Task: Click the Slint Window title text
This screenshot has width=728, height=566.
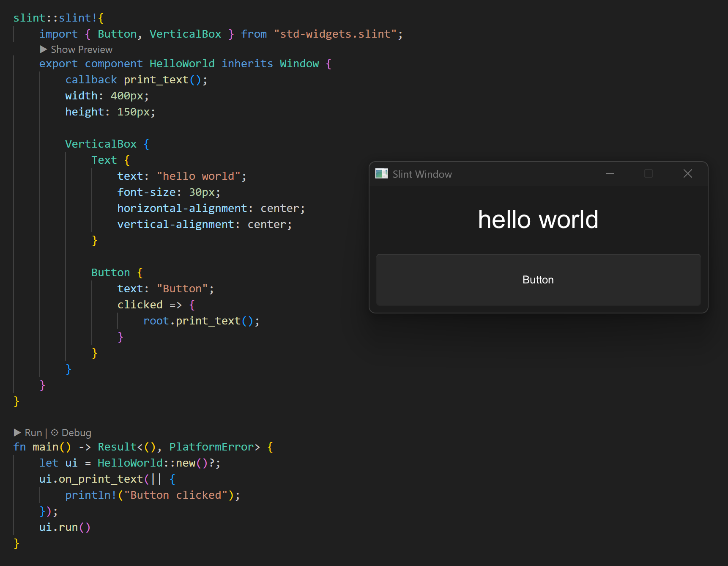Action: click(422, 174)
